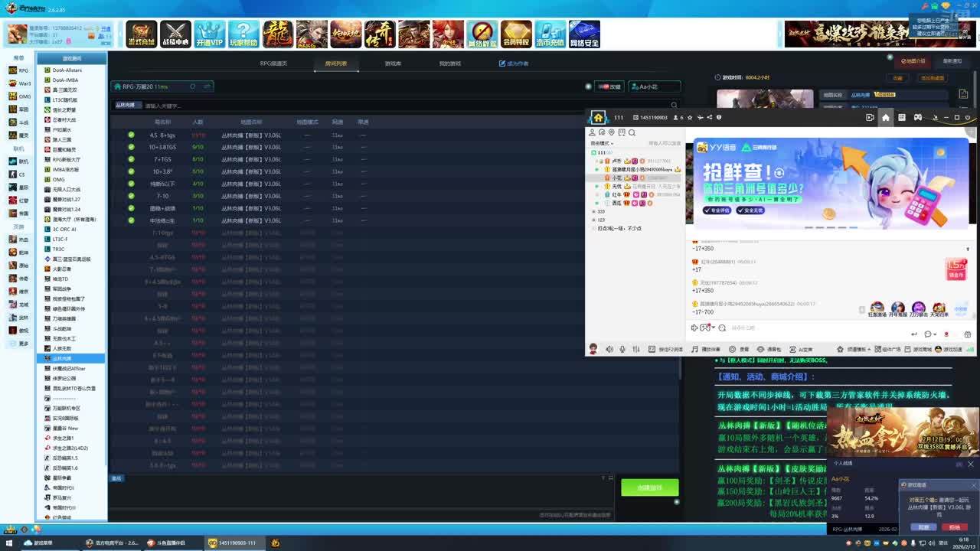Click the 玩家帮助 question mark icon
Image resolution: width=980 pixels, height=551 pixels.
(x=243, y=34)
